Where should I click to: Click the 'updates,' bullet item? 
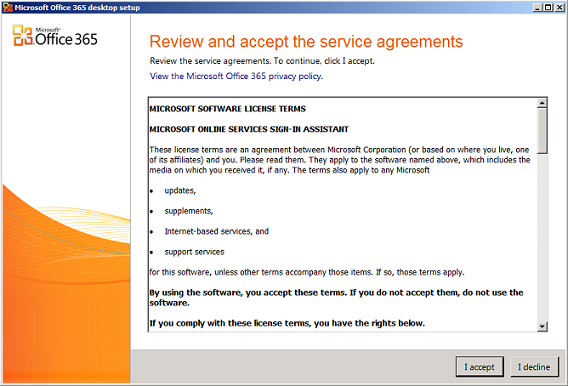click(x=180, y=190)
